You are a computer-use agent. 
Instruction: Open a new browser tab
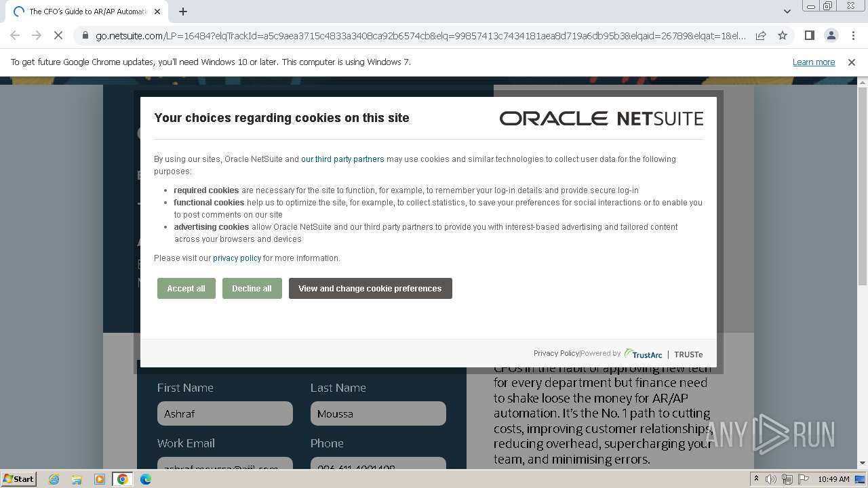(183, 12)
